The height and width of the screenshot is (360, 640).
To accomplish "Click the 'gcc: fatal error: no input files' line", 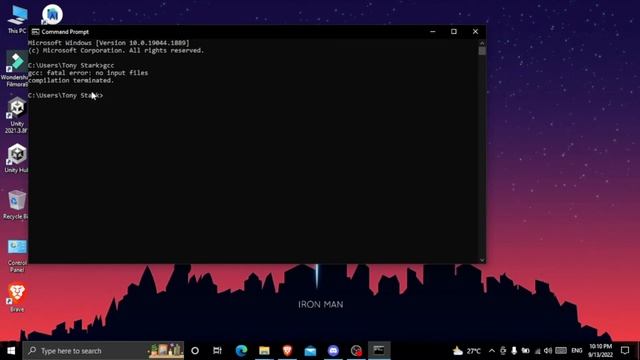I will pyautogui.click(x=88, y=73).
